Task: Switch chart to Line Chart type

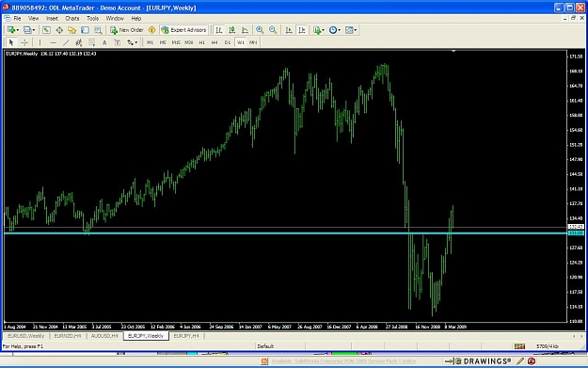Action: tap(245, 30)
